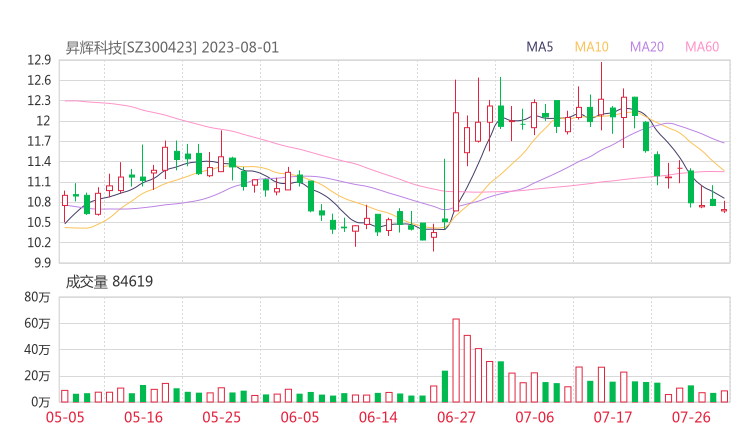Click the 成交量 84619 volume label
Screen dimensions: 740x440
tap(109, 282)
